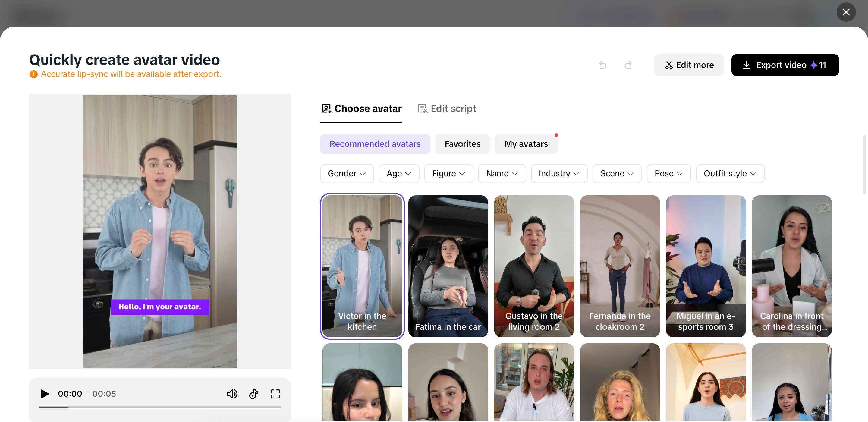
Task: Select the Recommended avatars filter pill
Action: (x=375, y=144)
